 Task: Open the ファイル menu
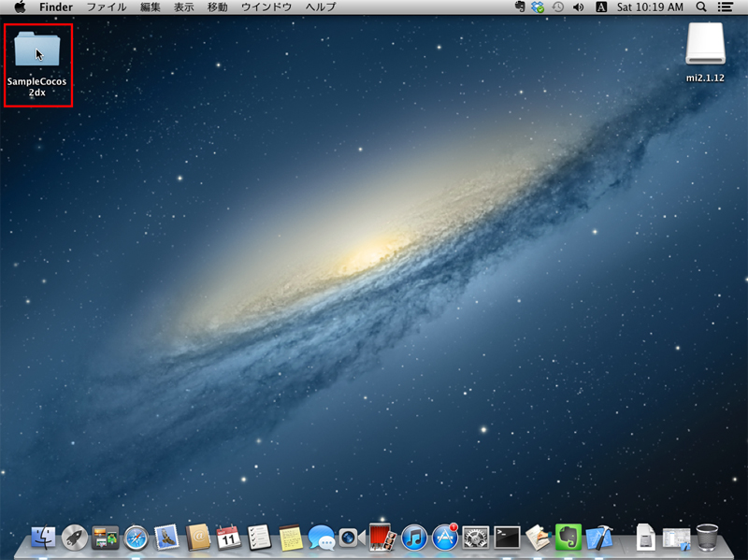click(x=107, y=7)
